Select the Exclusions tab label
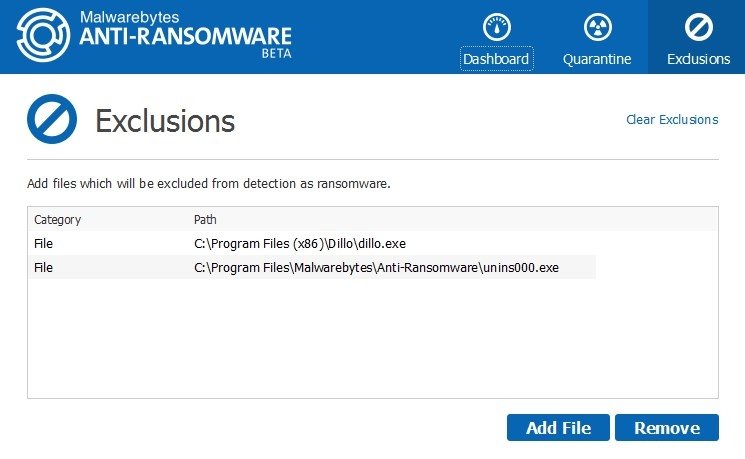Image resolution: width=745 pixels, height=459 pixels. pos(698,59)
